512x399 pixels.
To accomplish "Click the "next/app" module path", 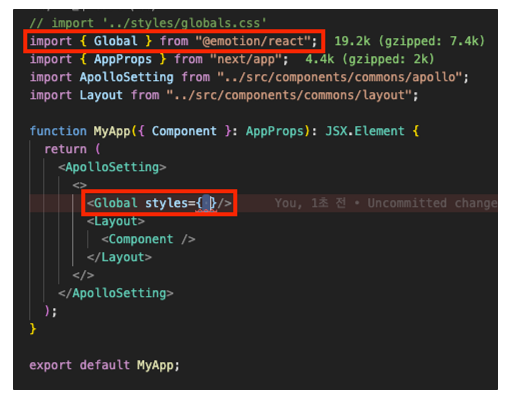I will pyautogui.click(x=246, y=59).
